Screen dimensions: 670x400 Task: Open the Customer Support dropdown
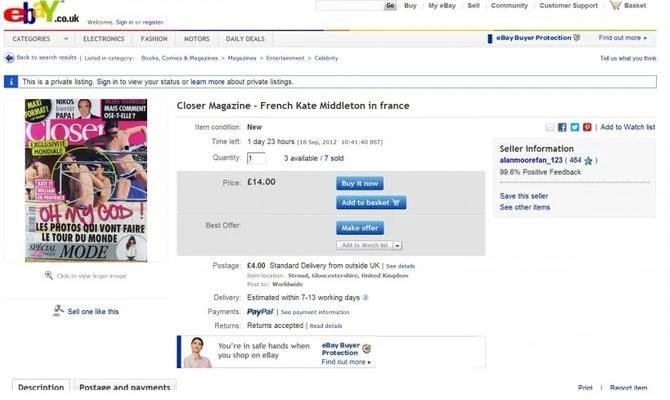point(603,6)
